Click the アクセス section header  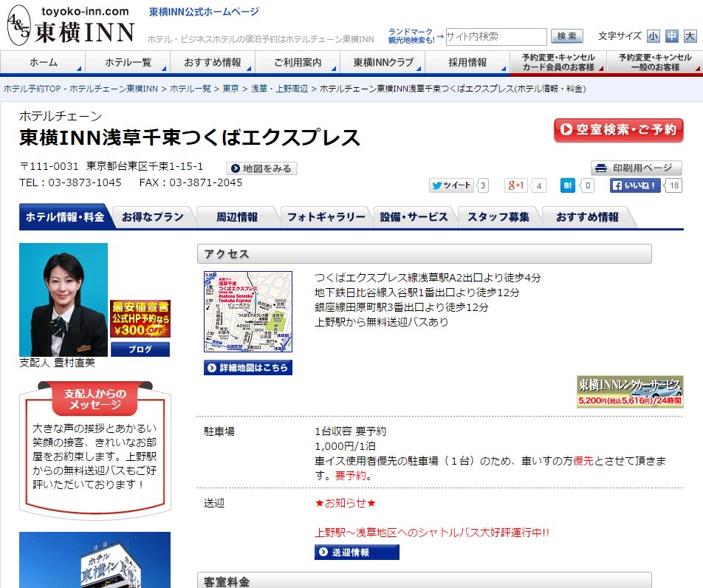(424, 254)
